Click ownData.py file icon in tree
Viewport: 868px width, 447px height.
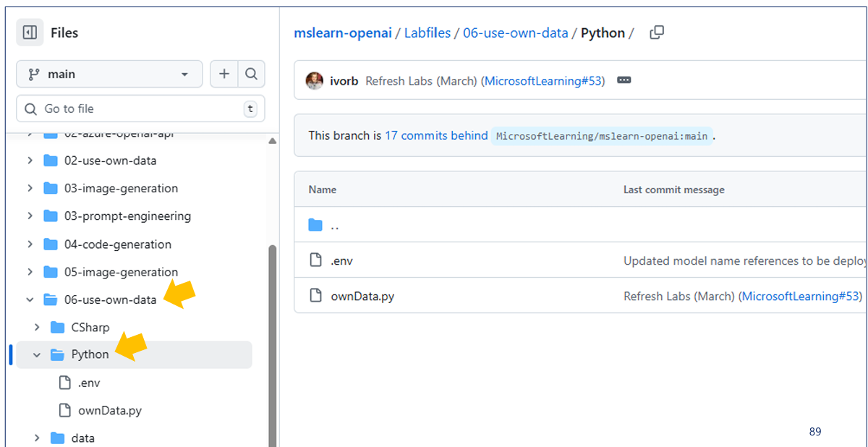[x=64, y=410]
